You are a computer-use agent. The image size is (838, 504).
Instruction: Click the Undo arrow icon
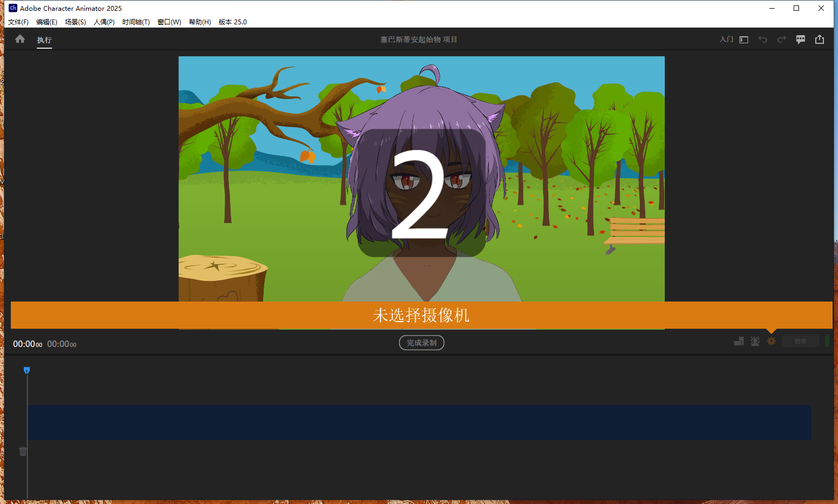click(x=763, y=39)
